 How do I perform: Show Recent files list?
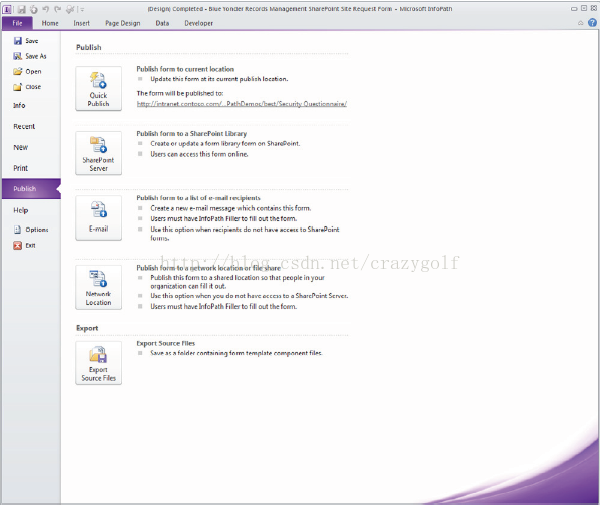[x=24, y=126]
